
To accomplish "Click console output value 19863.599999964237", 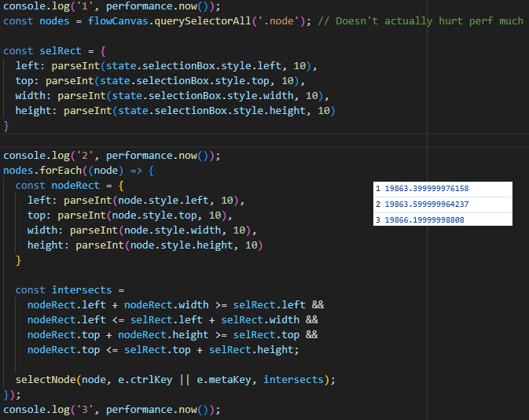I will pos(427,204).
